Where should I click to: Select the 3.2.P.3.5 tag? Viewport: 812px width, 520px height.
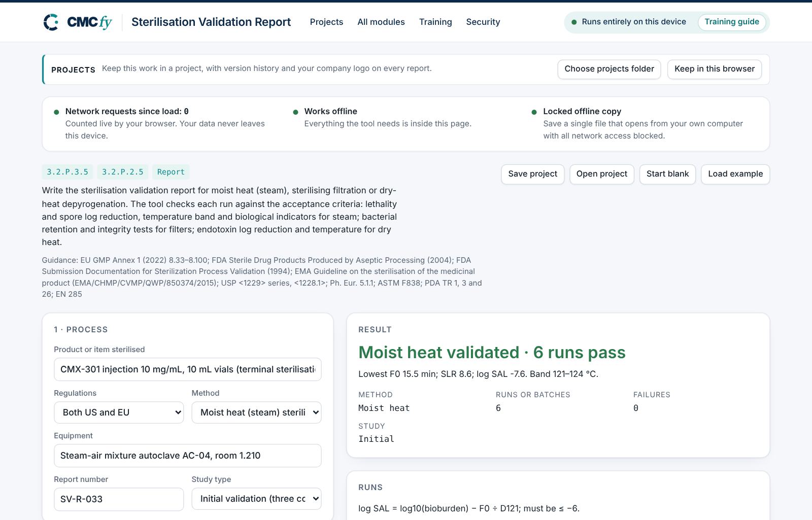67,172
